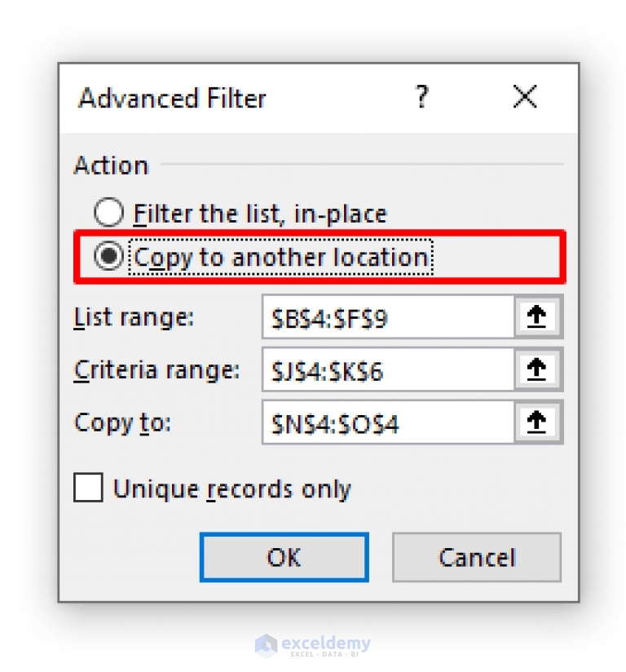
Task: Click the Action section label
Action: [x=111, y=165]
